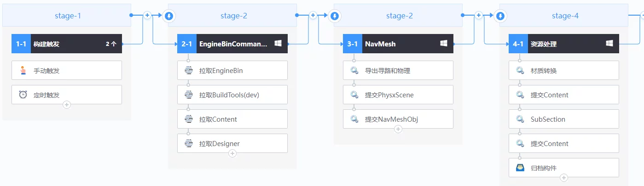Select the stage-4 header
Viewport: 644px width, 186px height.
565,16
